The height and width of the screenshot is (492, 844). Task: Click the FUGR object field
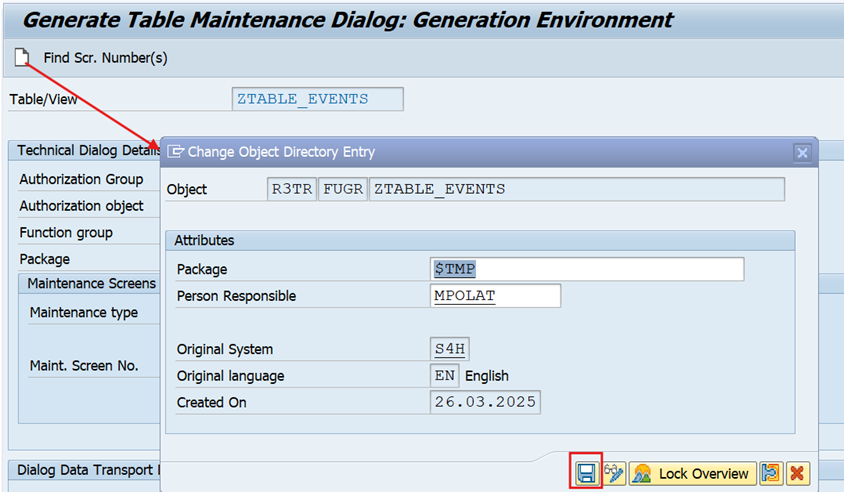[x=343, y=189]
